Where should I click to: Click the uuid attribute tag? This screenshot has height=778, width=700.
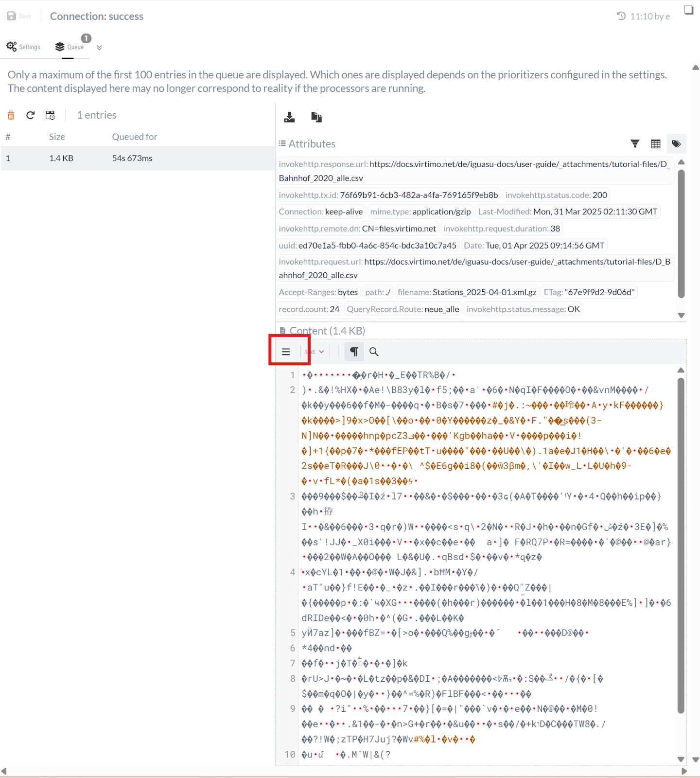click(x=367, y=246)
